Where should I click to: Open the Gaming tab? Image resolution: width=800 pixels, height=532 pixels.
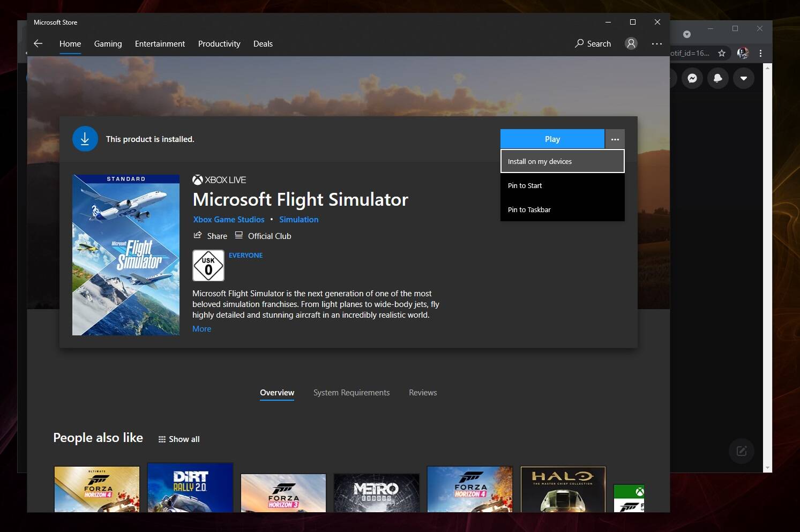pyautogui.click(x=108, y=44)
